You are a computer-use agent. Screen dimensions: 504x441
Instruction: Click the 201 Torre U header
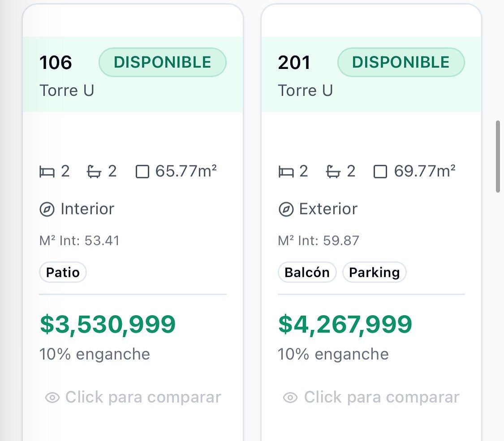coord(371,74)
